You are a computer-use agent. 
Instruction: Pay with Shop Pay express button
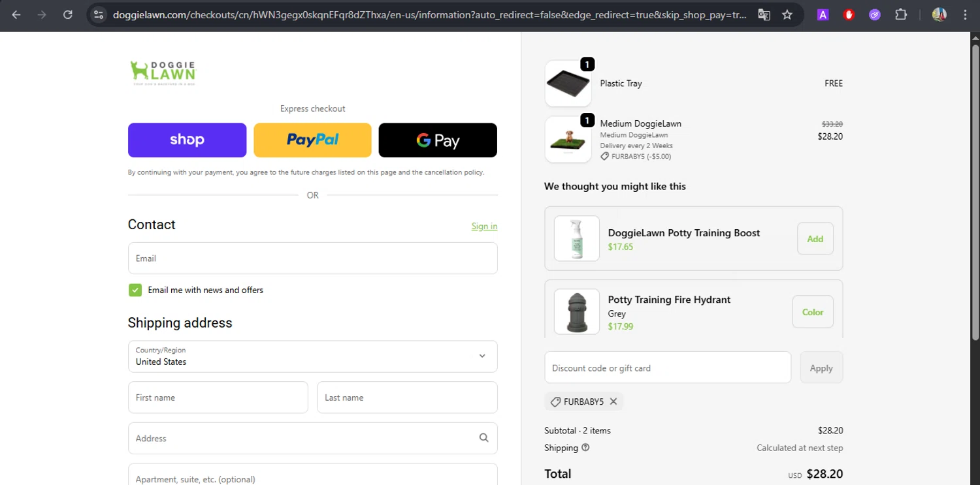point(187,140)
